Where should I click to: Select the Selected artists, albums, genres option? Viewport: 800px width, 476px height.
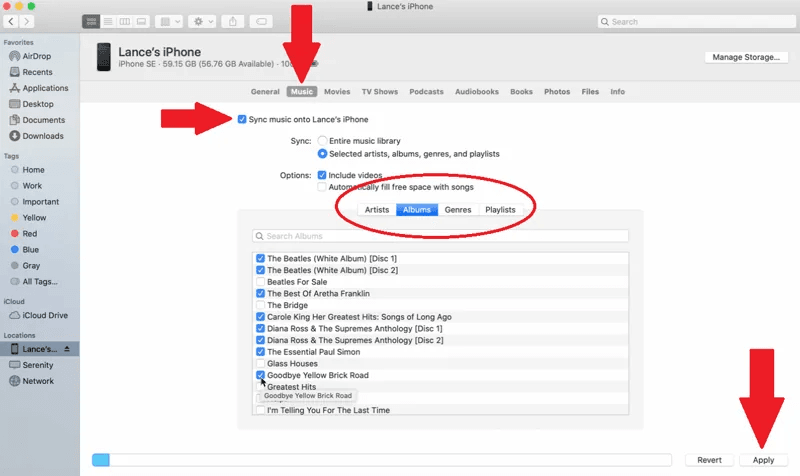coord(322,154)
